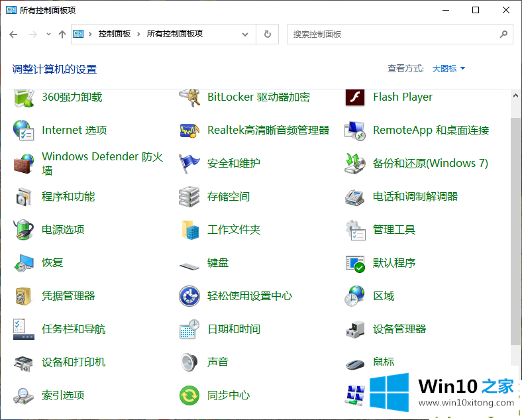The height and width of the screenshot is (420, 522).
Task: Click the 索引选项 magnifier icon
Action: 23,396
